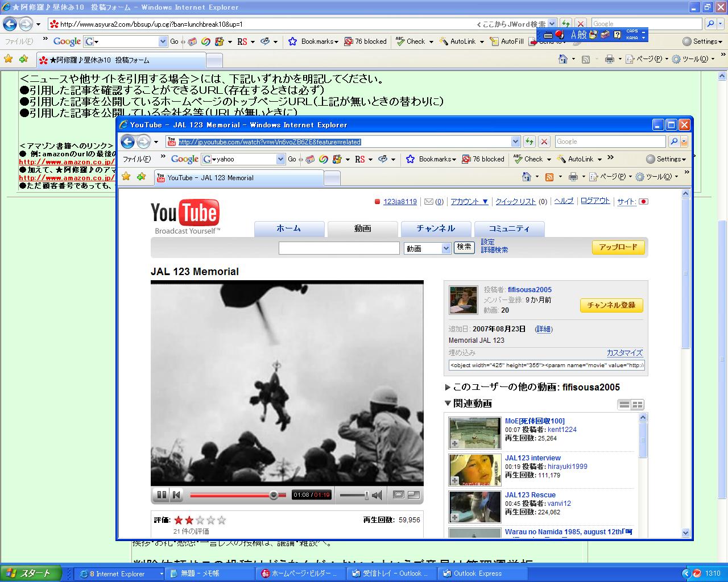728x582 pixels.
Task: Pause the JAL 123 Memorial video
Action: click(x=162, y=495)
